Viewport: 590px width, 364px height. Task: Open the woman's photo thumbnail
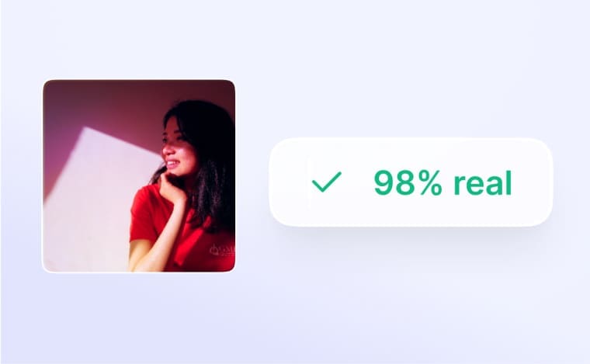pyautogui.click(x=139, y=175)
